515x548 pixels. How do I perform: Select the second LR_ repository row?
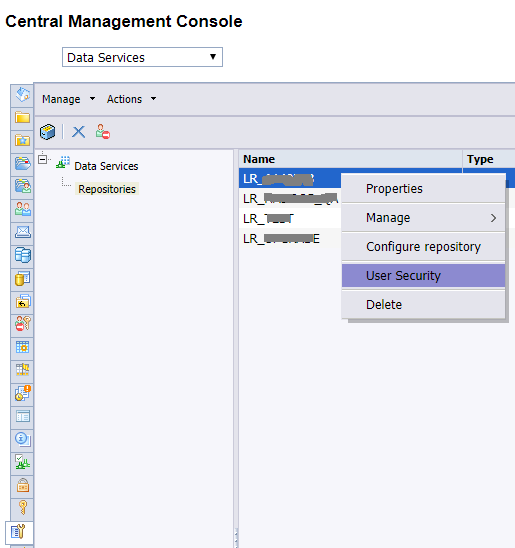290,199
